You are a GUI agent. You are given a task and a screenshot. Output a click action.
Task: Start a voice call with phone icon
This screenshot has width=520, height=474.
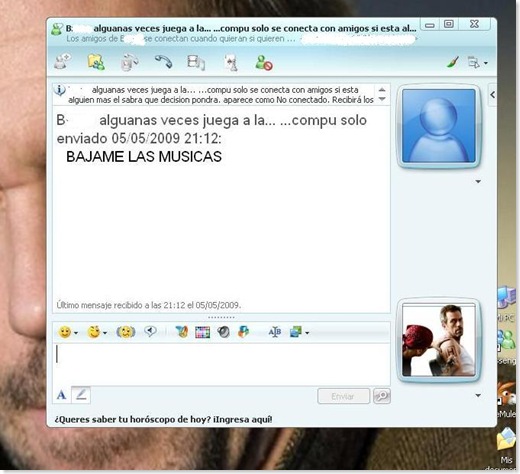[163, 62]
